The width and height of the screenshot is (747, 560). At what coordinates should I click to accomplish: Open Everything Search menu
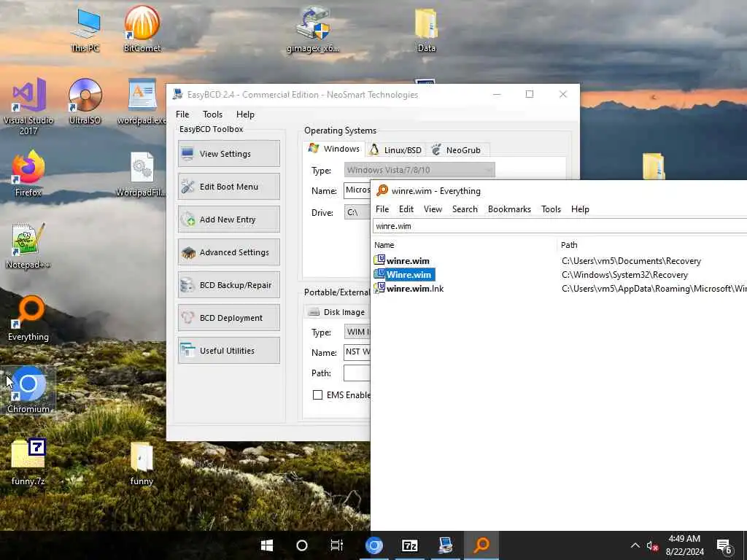point(465,209)
